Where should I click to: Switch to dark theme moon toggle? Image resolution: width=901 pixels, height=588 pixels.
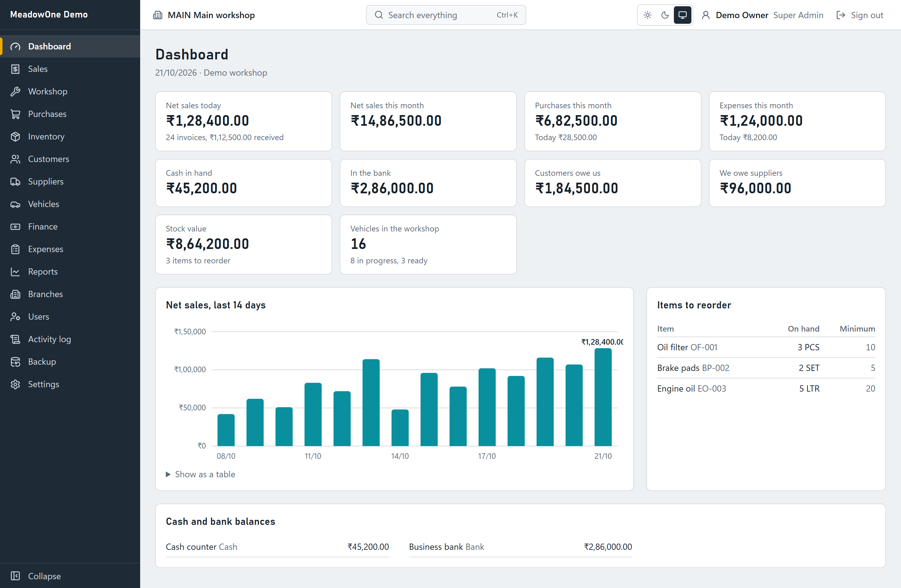click(x=665, y=15)
